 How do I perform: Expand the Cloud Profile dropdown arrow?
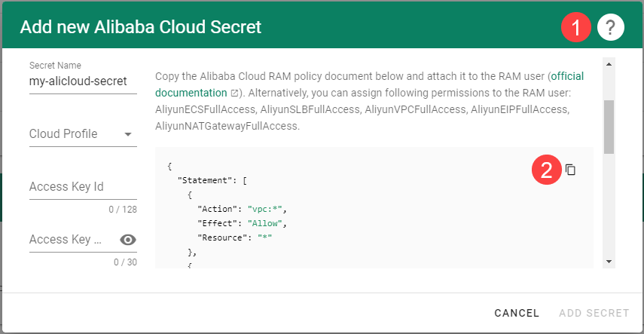pyautogui.click(x=128, y=134)
